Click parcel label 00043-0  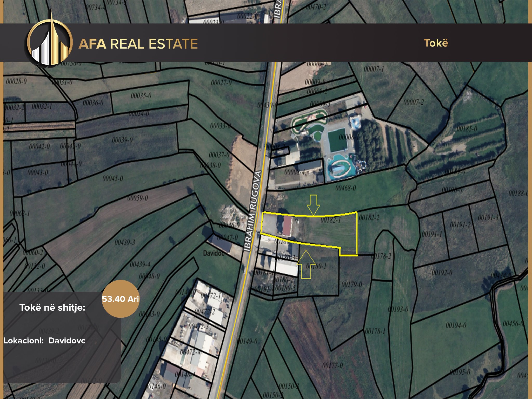38,172
